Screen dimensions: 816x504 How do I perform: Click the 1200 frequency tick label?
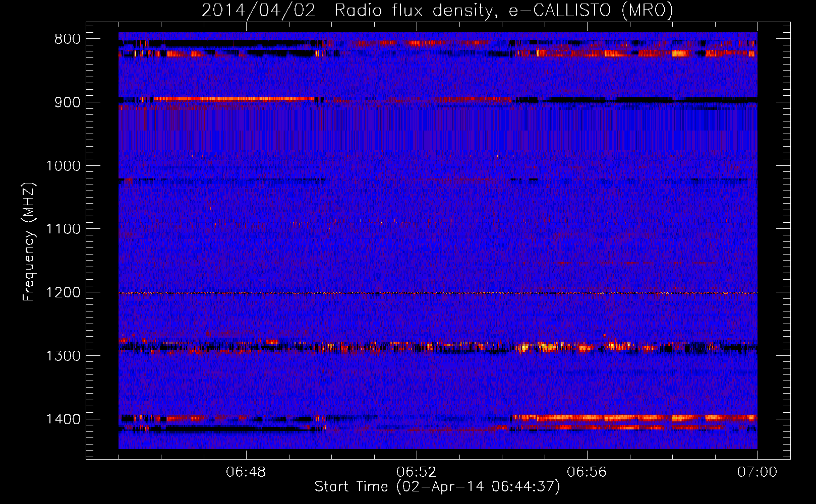tap(63, 293)
